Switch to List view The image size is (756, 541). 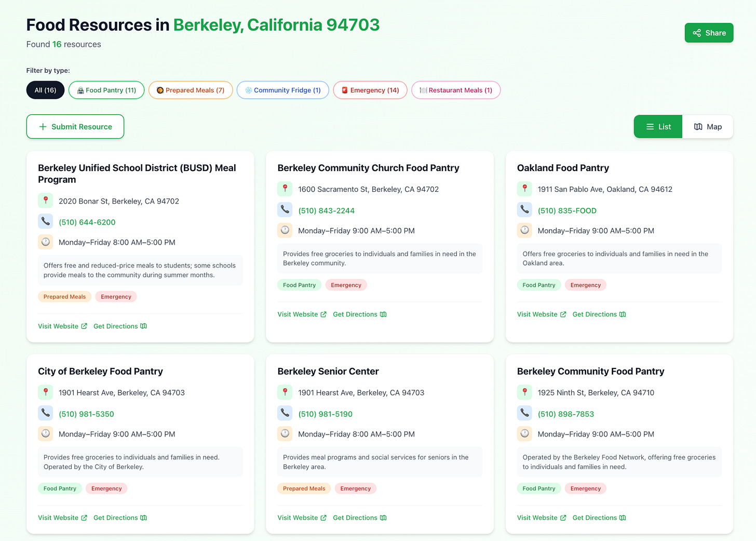pyautogui.click(x=658, y=127)
